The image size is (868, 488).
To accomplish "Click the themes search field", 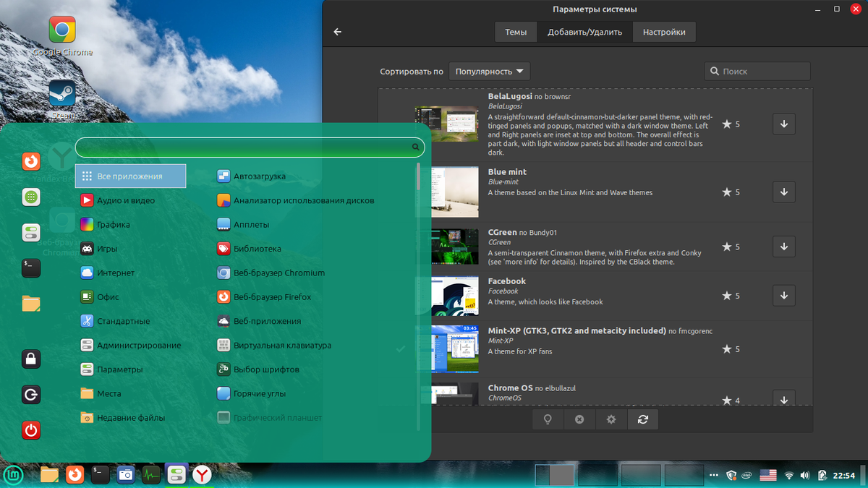I will tap(757, 71).
